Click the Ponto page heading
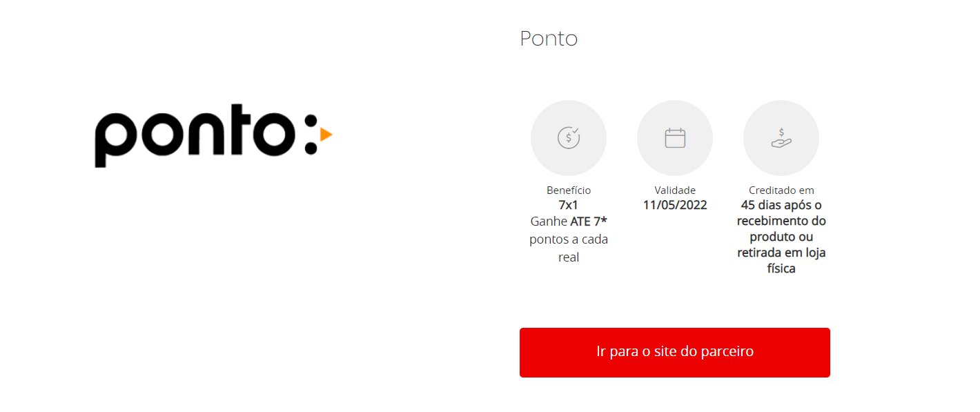980x412 pixels. pos(549,39)
